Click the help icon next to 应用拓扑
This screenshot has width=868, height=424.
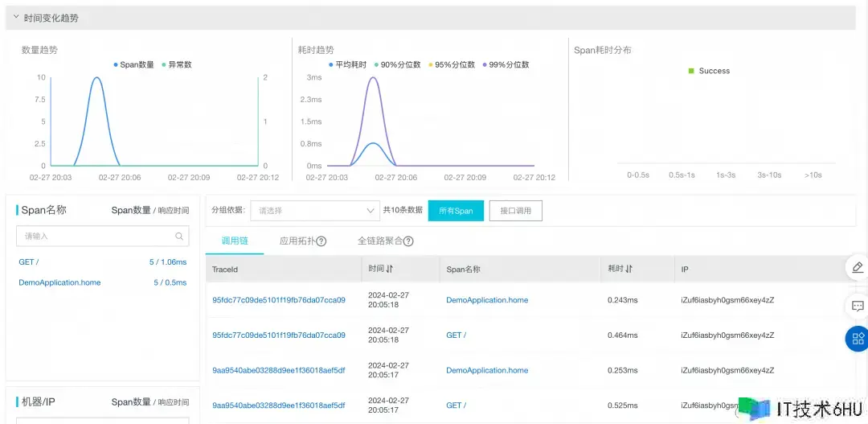coord(321,241)
